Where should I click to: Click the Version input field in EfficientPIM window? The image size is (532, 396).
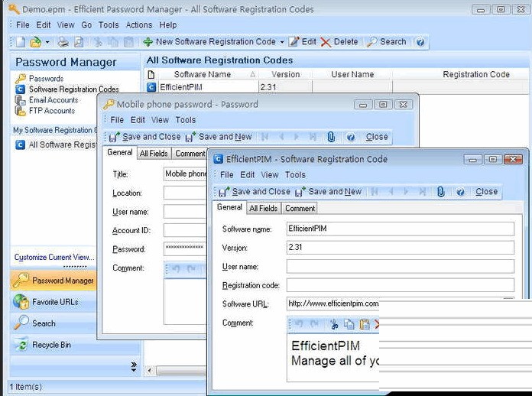(401, 248)
